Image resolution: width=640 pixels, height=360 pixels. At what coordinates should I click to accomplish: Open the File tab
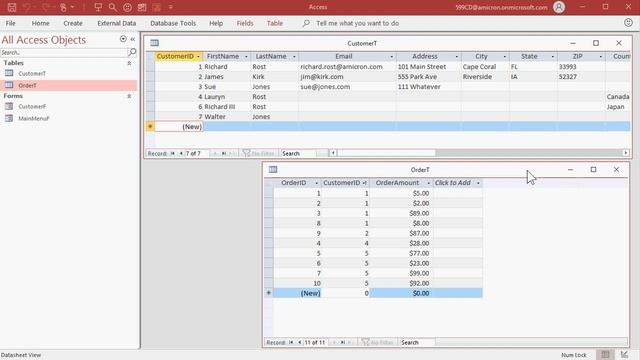pos(11,23)
